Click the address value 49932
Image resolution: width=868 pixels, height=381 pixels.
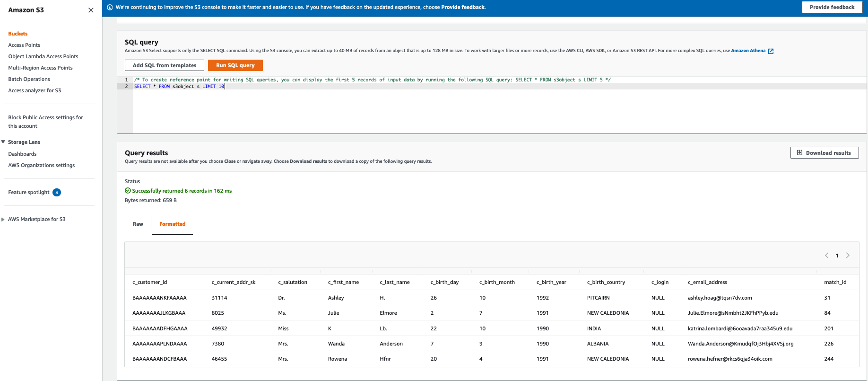[x=219, y=328]
